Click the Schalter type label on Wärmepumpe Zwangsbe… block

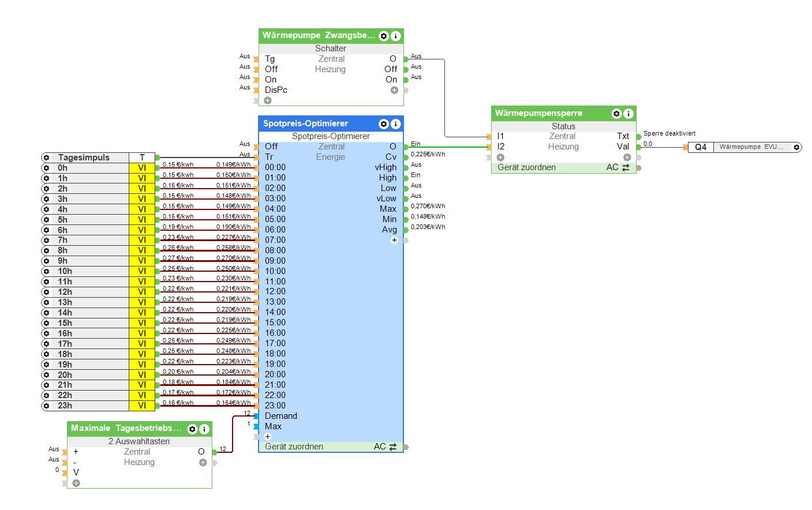(331, 48)
